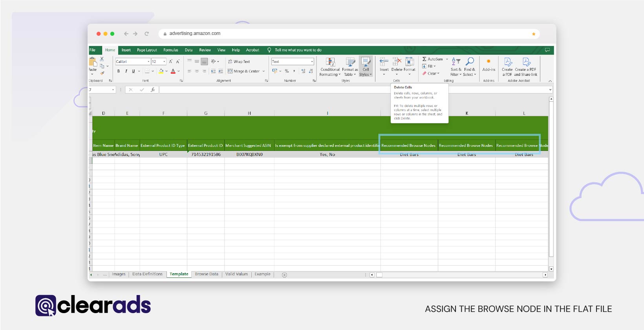Image resolution: width=644 pixels, height=330 pixels.
Task: Click Tell me what you want to do
Action: click(x=295, y=50)
